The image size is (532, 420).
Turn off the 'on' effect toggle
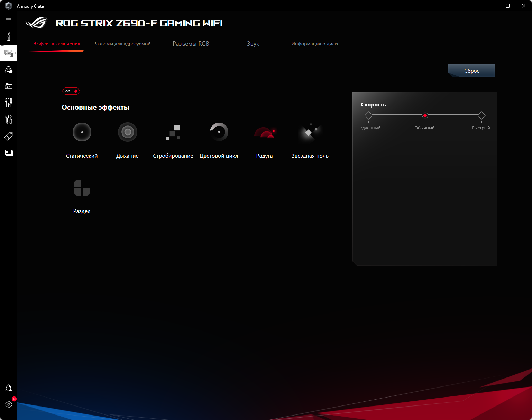pos(71,91)
